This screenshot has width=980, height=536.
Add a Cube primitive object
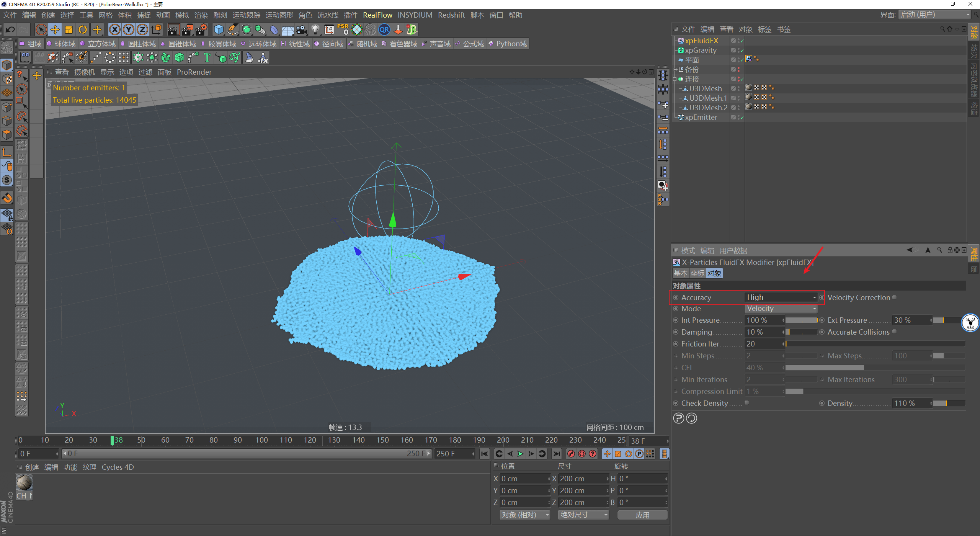(x=219, y=29)
